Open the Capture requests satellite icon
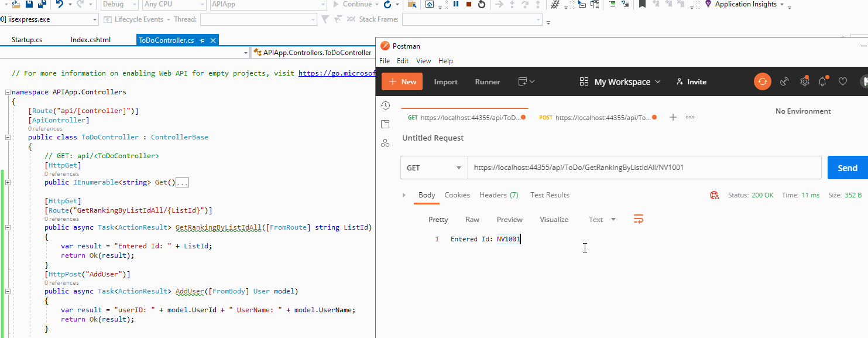 tap(784, 81)
